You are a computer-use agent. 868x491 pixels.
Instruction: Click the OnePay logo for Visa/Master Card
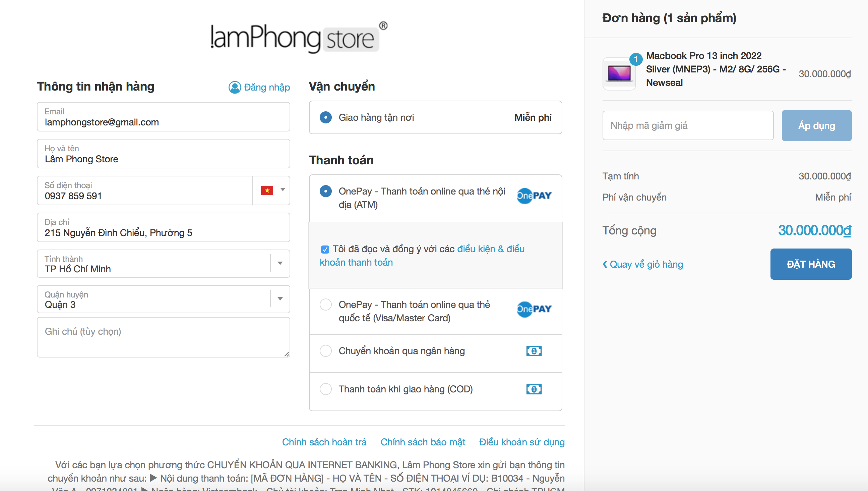point(534,309)
